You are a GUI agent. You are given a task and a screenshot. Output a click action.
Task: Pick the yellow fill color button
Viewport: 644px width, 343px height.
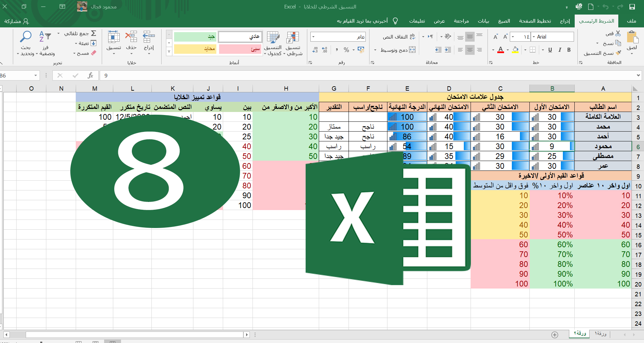[x=515, y=50]
